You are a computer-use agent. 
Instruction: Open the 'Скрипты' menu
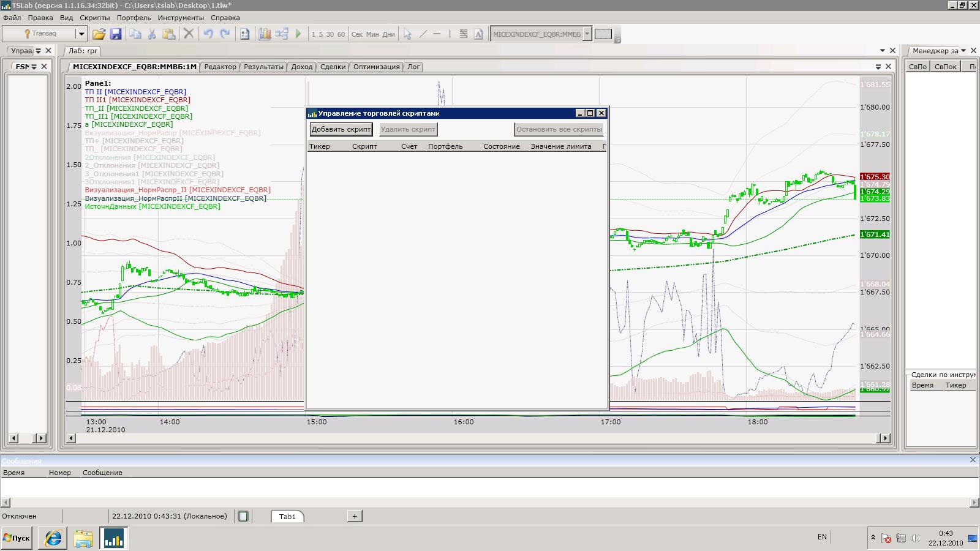tap(94, 18)
